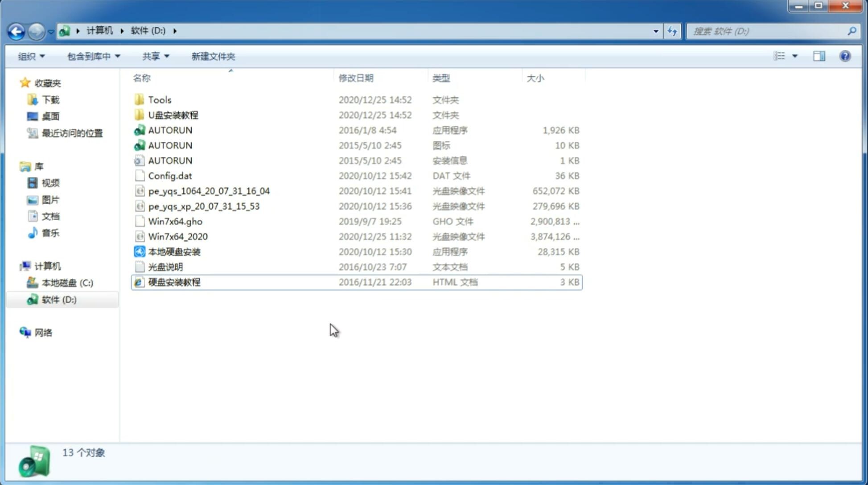The image size is (868, 485).
Task: Open the Tools folder
Action: tap(159, 99)
